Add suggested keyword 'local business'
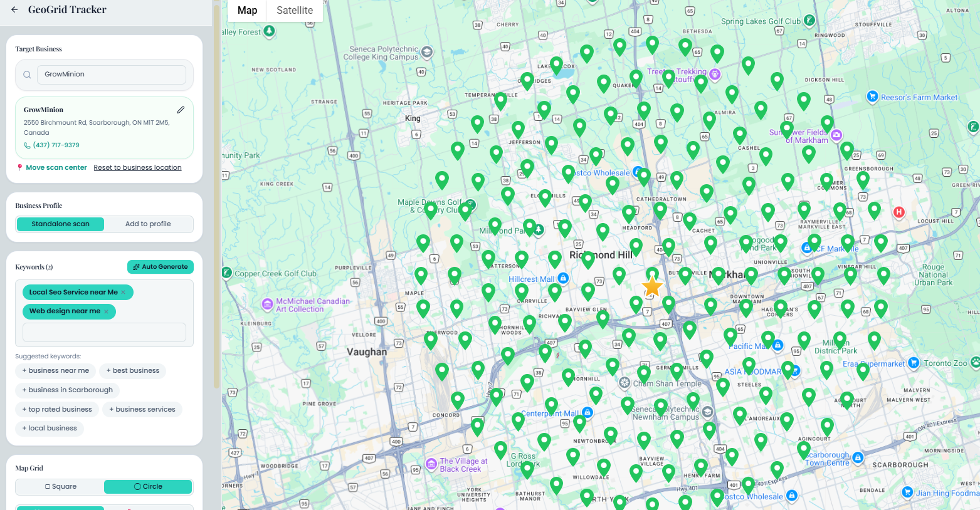 click(x=50, y=429)
